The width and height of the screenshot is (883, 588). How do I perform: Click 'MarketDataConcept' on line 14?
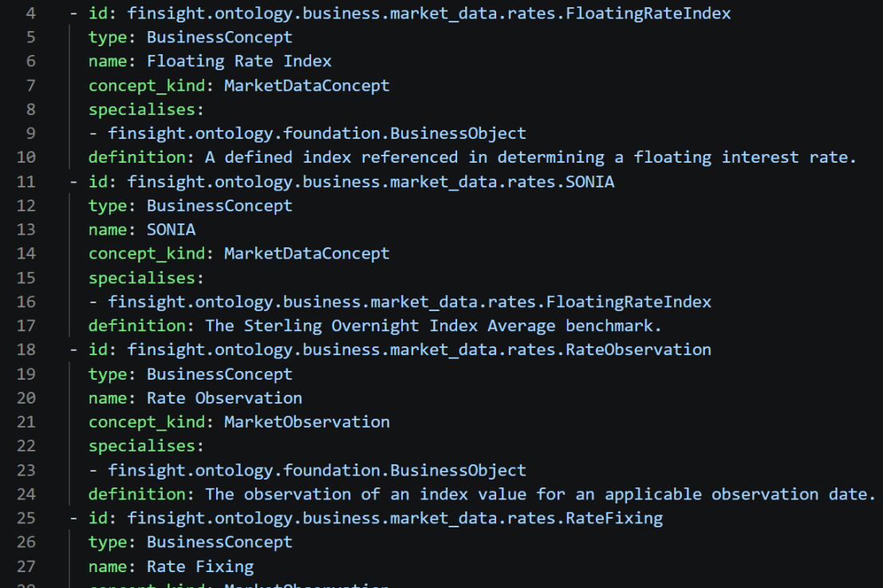(307, 254)
